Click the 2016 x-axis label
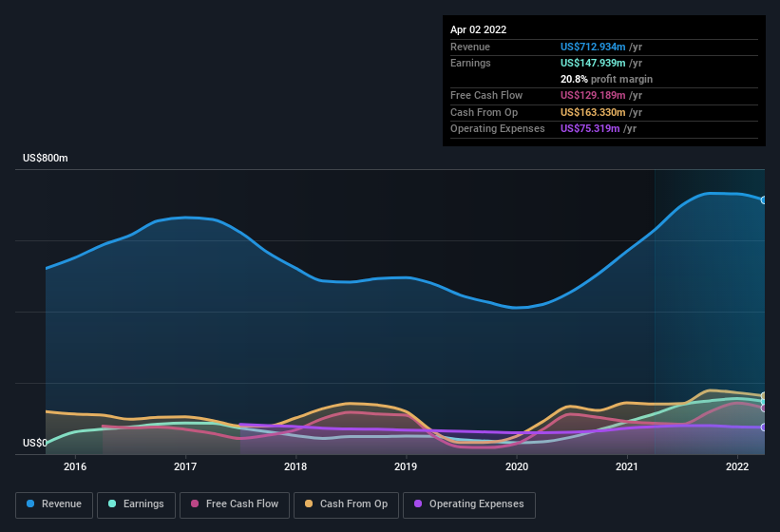The width and height of the screenshot is (780, 532). 75,466
